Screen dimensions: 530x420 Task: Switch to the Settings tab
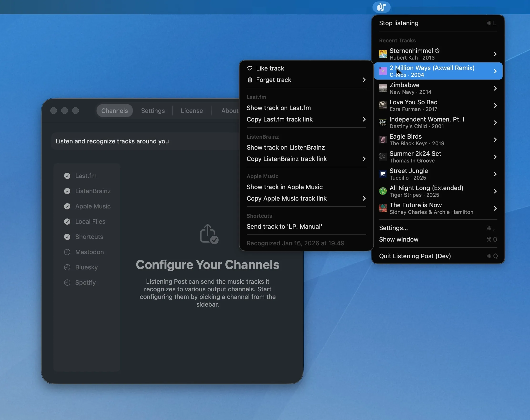153,111
